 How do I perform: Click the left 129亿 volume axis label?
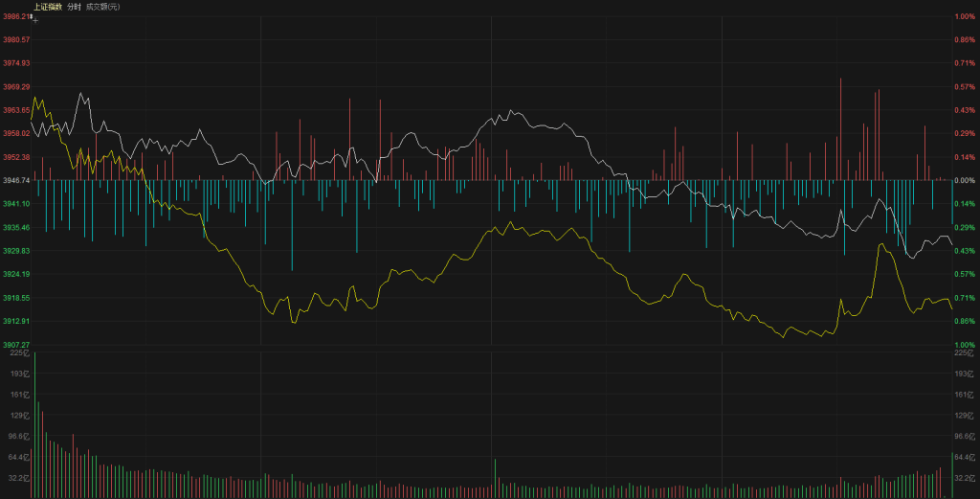coord(21,415)
